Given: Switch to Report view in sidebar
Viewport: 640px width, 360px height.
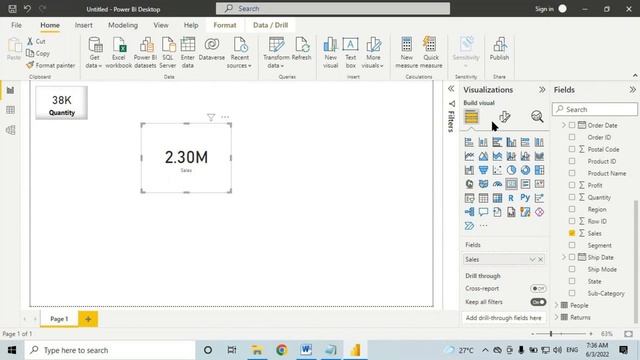Looking at the screenshot, I should (x=11, y=90).
